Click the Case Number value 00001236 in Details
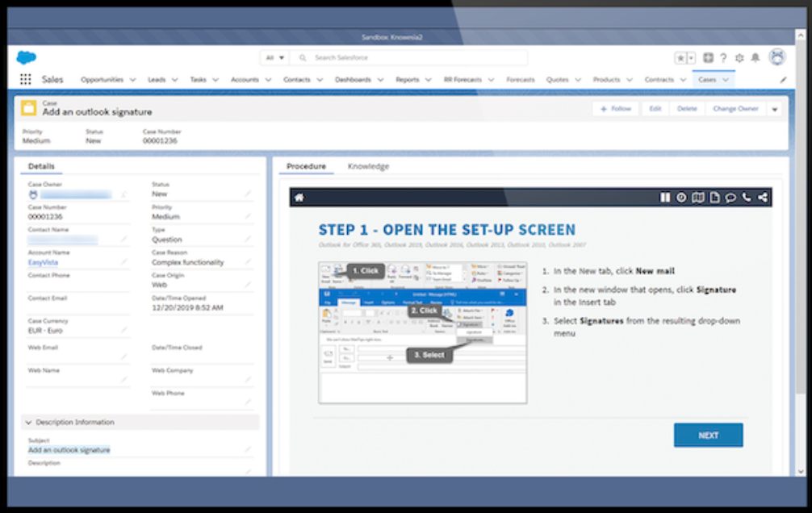 click(45, 217)
